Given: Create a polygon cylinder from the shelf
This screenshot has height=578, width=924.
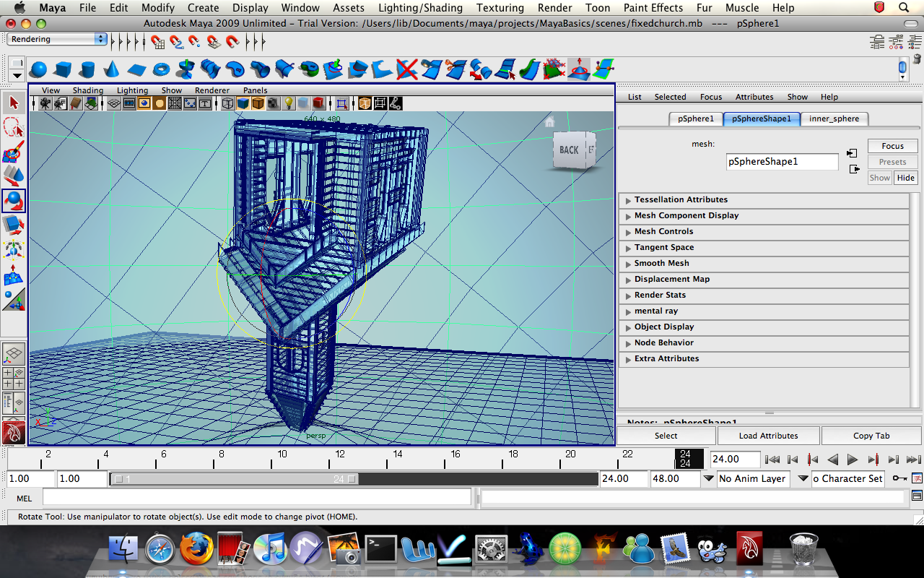Looking at the screenshot, I should coord(87,69).
